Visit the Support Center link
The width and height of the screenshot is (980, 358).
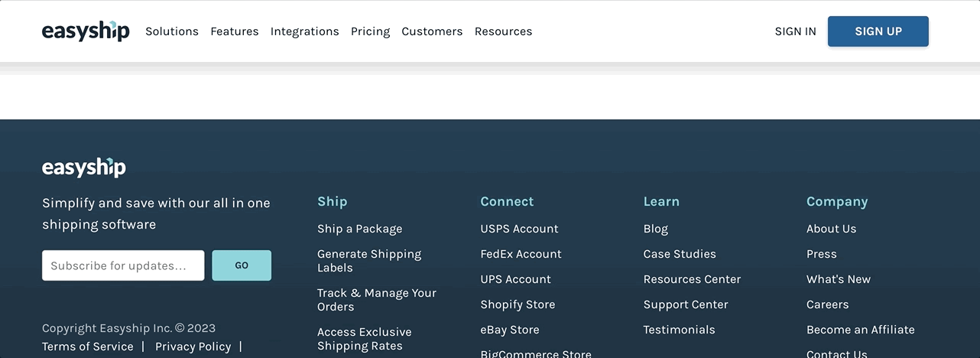pyautogui.click(x=686, y=304)
